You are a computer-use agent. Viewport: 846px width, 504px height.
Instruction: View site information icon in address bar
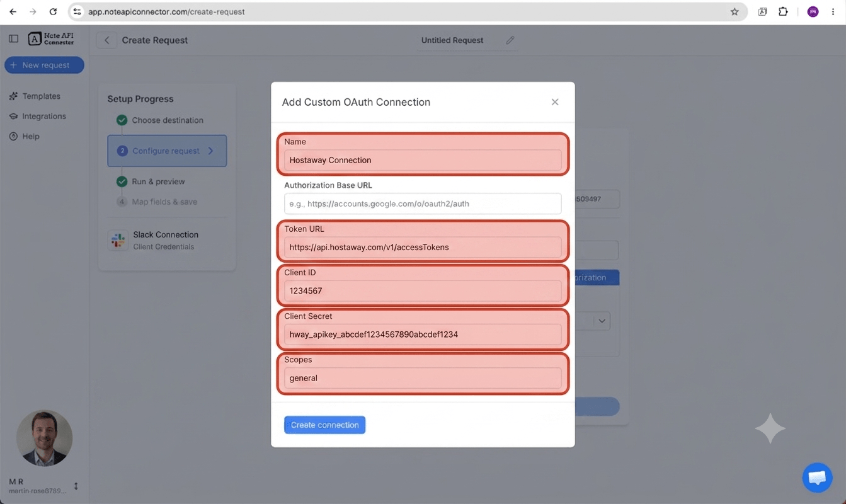click(77, 11)
